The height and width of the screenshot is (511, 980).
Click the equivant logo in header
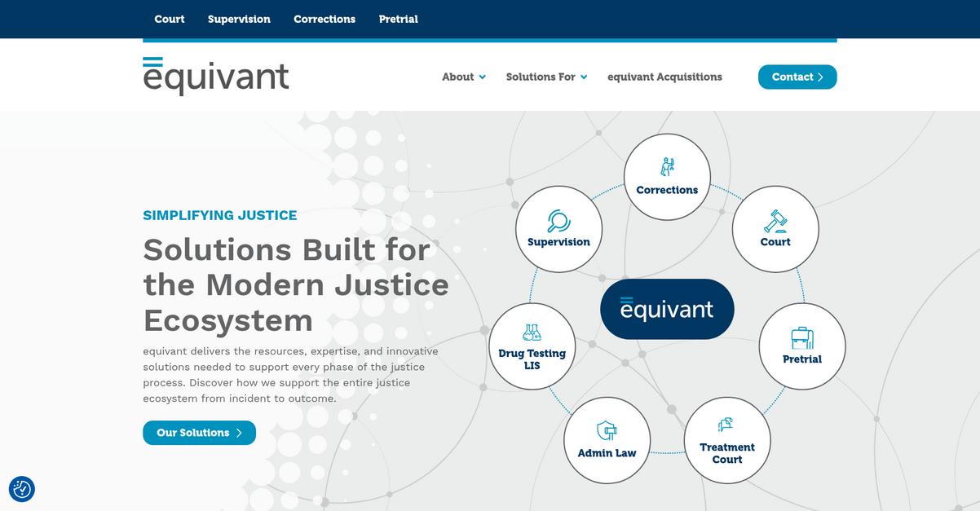click(x=216, y=76)
